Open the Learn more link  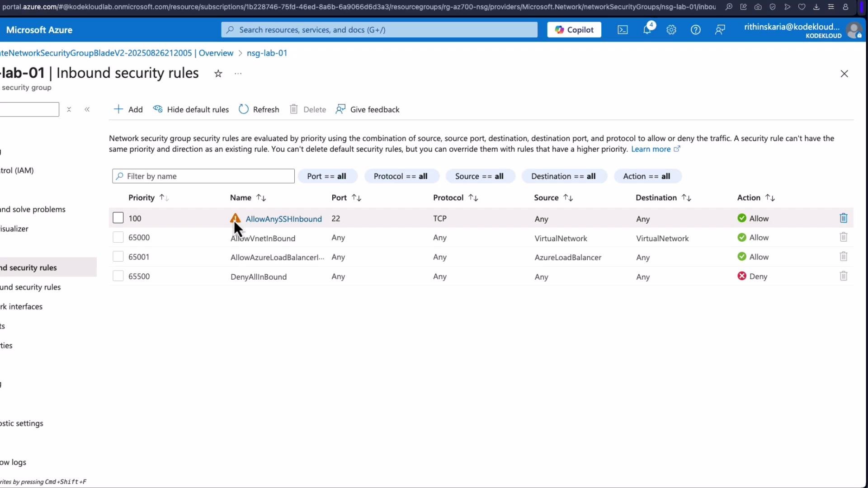point(655,149)
